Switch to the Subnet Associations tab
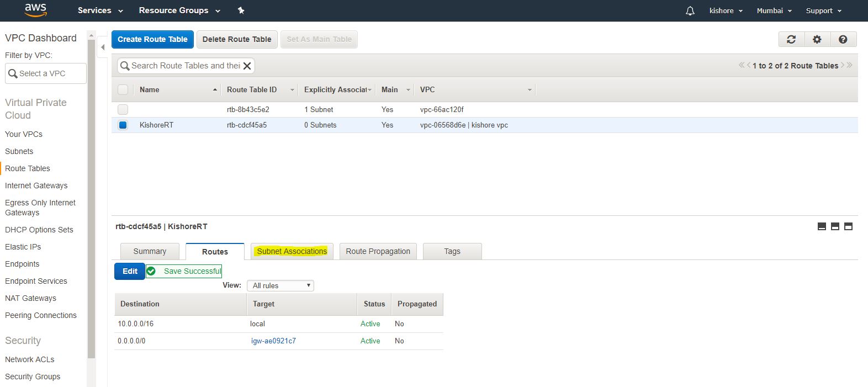 click(x=292, y=251)
